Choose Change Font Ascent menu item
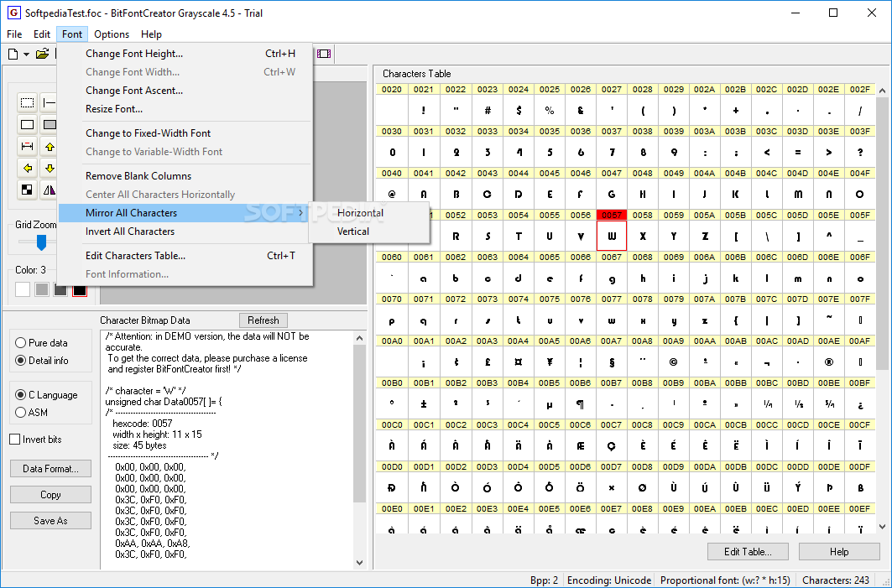This screenshot has width=892, height=588. (x=185, y=91)
